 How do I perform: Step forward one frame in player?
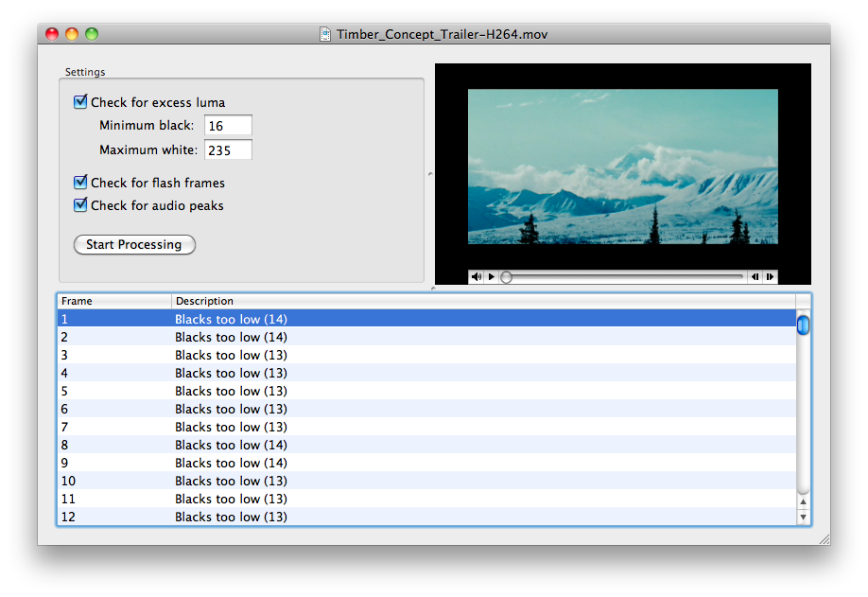pyautogui.click(x=770, y=276)
